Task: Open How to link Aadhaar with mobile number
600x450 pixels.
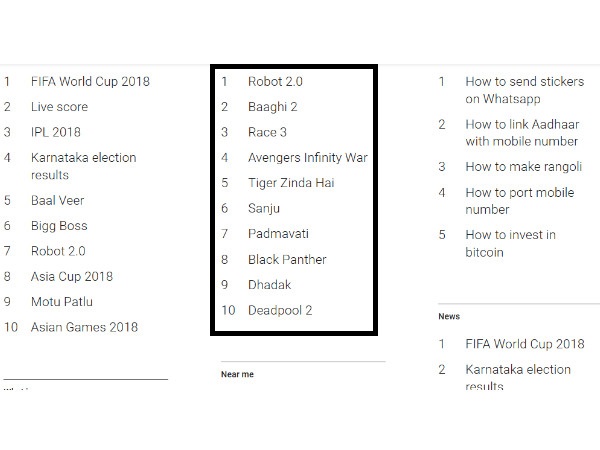Action: [522, 133]
